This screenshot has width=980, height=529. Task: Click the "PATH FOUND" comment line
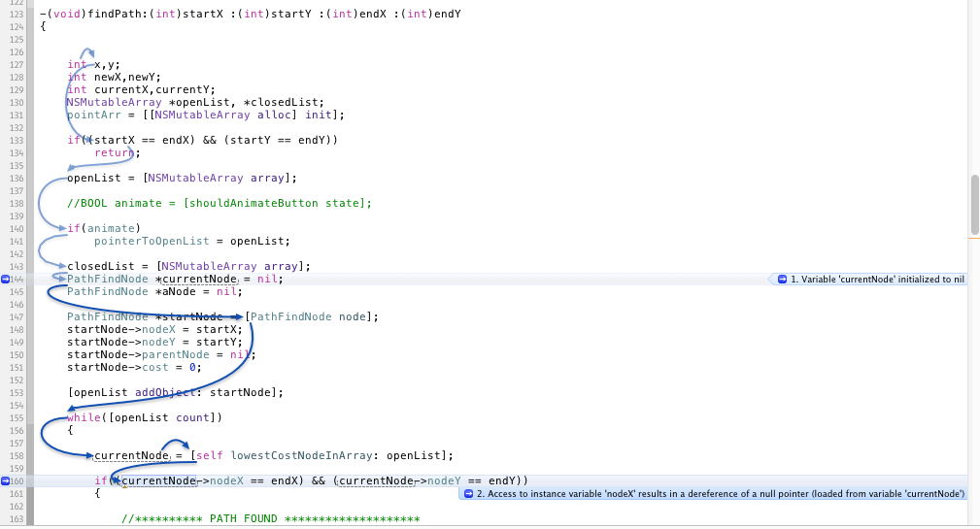[x=271, y=519]
